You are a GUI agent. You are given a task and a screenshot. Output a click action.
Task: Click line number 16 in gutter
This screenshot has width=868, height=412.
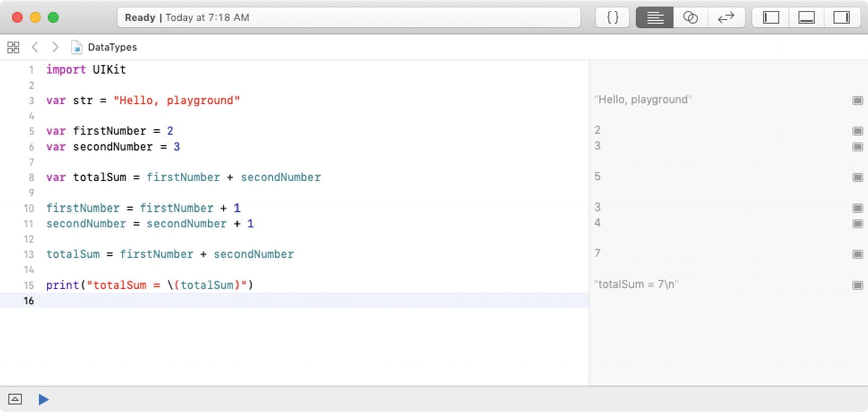(29, 301)
